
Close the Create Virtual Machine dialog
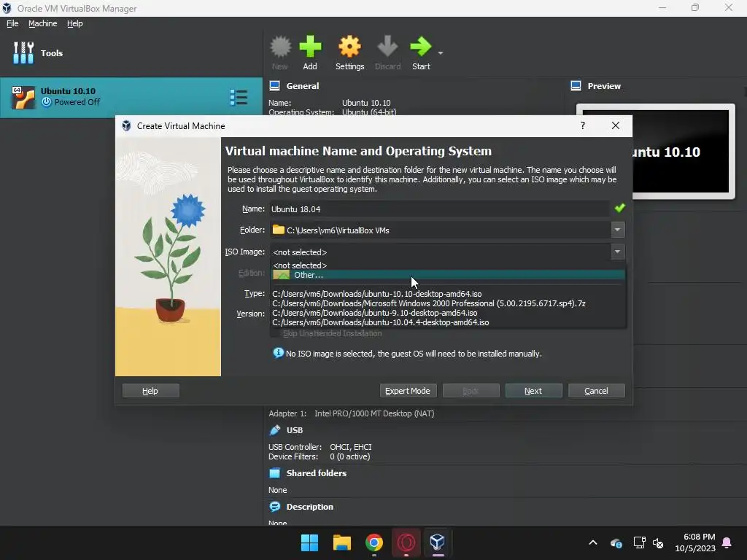pos(616,125)
